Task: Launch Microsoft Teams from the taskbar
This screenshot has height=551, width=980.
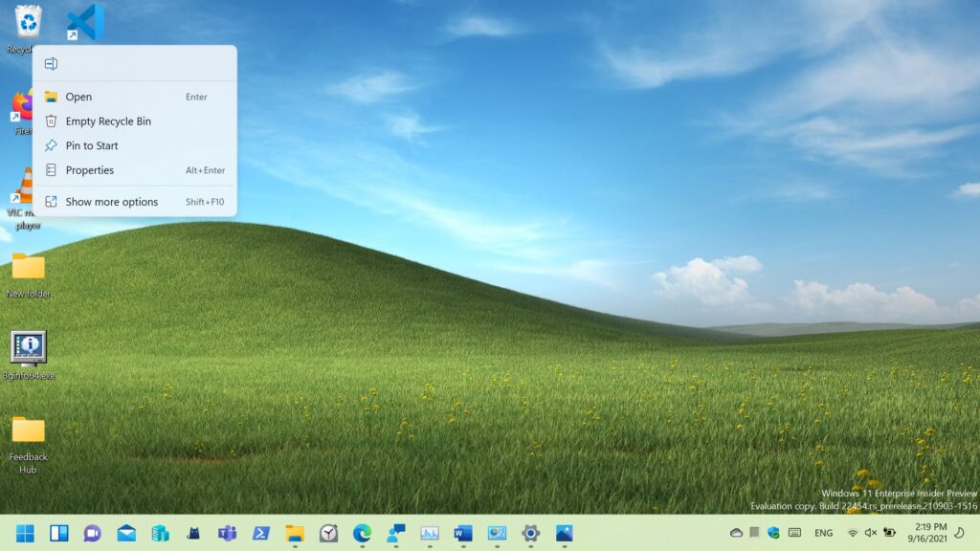Action: 227,533
